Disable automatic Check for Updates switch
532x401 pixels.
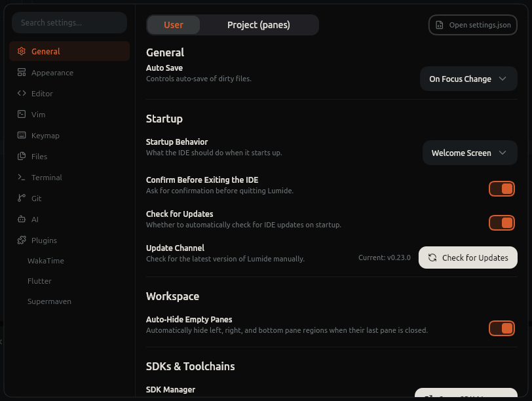502,223
